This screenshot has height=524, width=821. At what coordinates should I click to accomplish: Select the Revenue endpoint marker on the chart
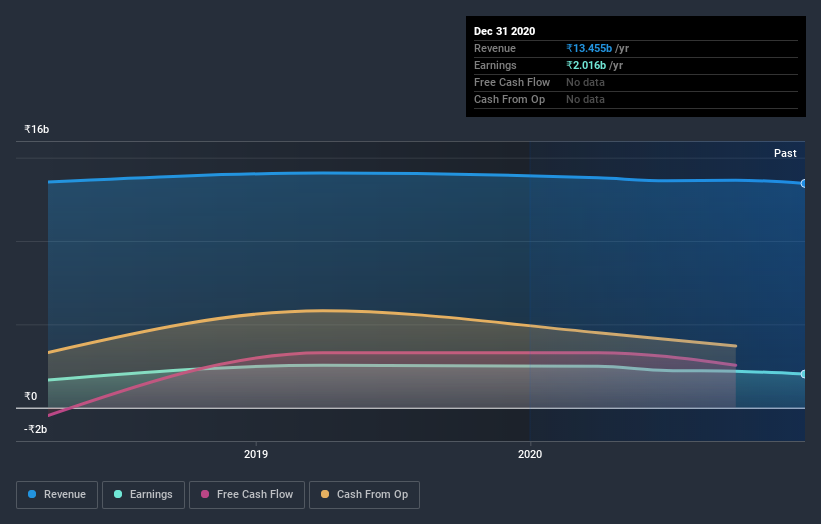(x=803, y=184)
